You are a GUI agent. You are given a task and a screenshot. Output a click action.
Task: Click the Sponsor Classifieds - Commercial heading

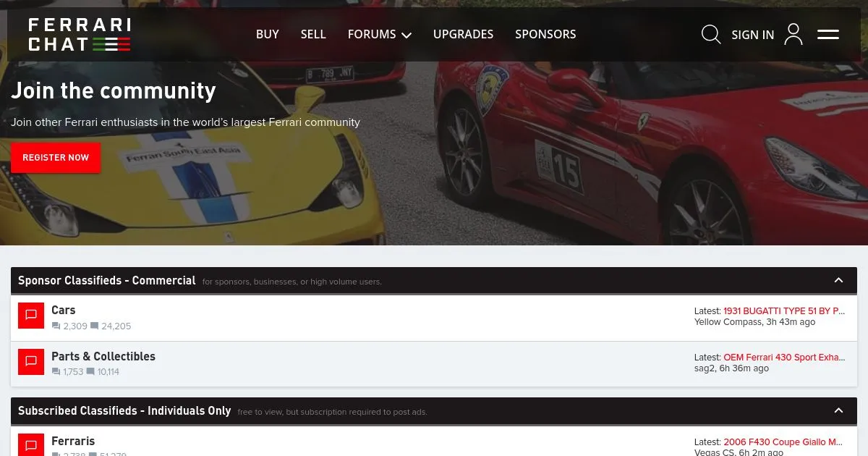coord(107,280)
